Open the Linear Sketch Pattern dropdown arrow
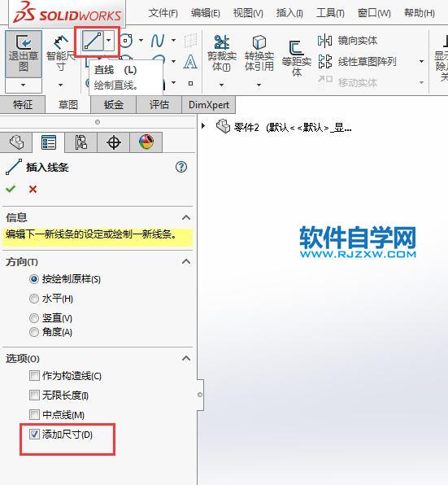 point(421,62)
